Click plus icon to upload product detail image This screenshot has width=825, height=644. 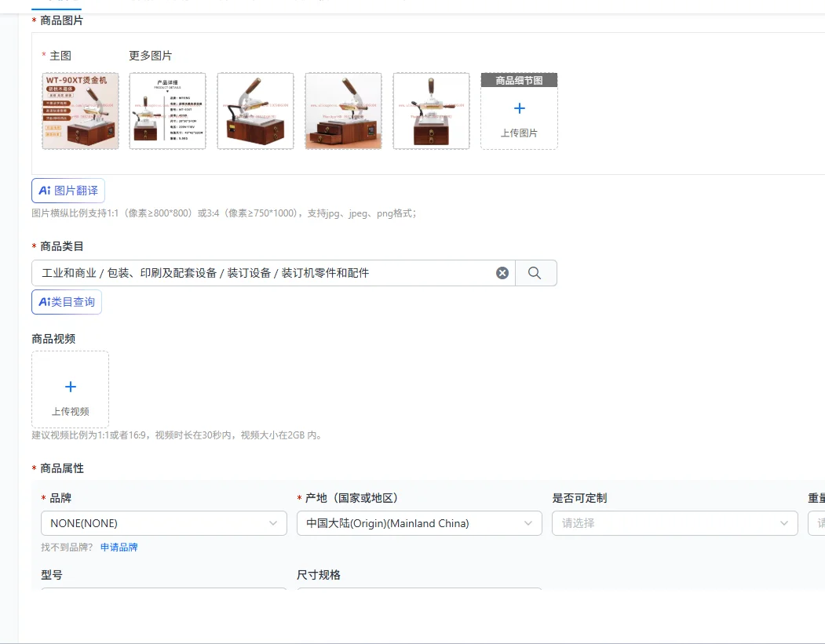[520, 108]
